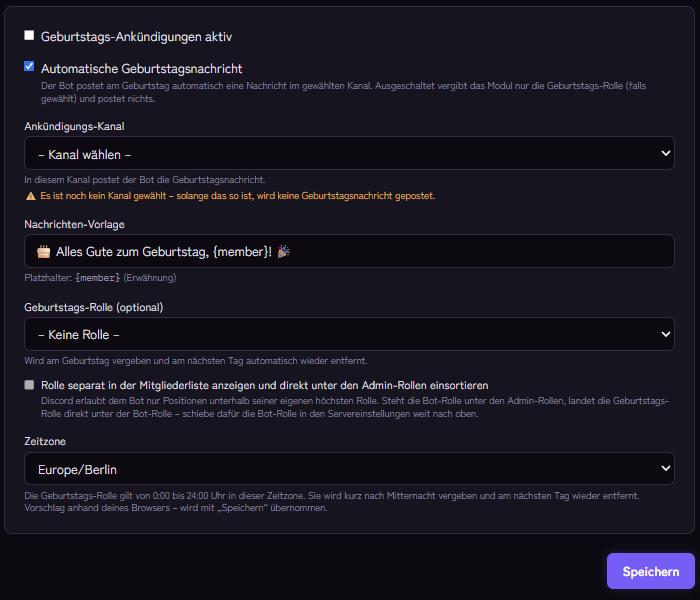Click the {member} placeholder code hint
Viewport: 700px width, 600px height.
point(97,278)
